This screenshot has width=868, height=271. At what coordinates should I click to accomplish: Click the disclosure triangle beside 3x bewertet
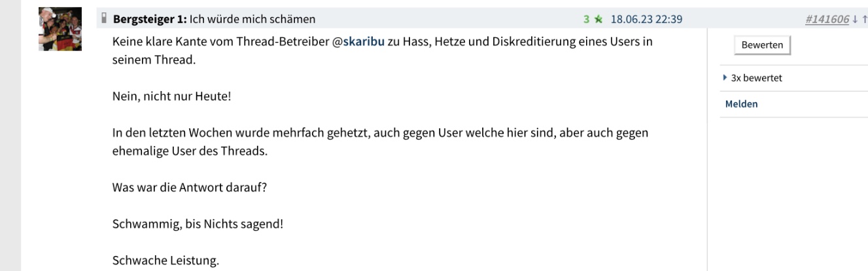pyautogui.click(x=725, y=78)
